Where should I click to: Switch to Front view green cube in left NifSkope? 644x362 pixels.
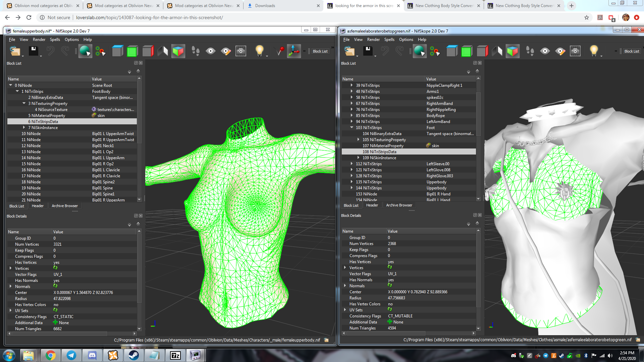[x=132, y=51]
